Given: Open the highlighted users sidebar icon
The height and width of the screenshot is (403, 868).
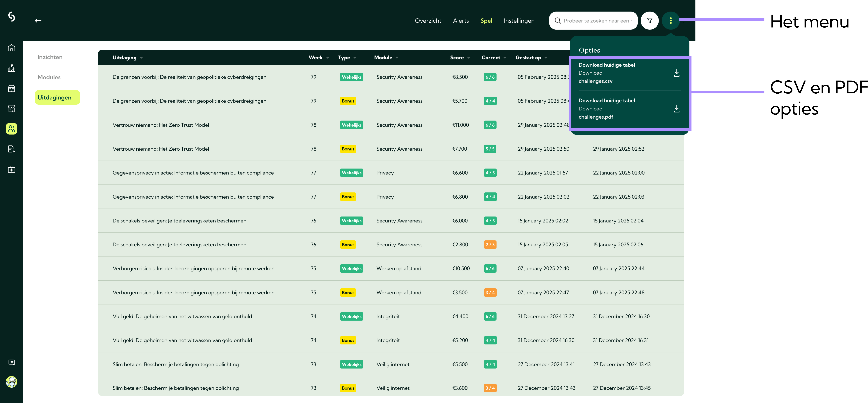Looking at the screenshot, I should click(11, 129).
